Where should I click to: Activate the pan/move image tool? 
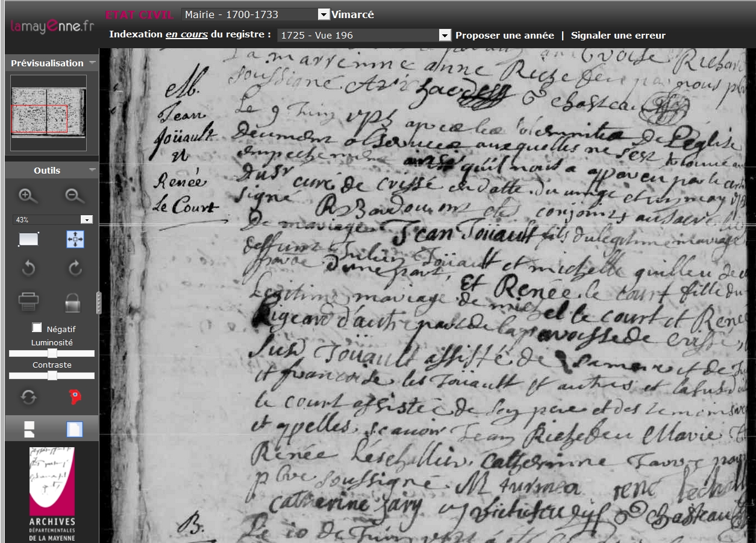tap(75, 239)
